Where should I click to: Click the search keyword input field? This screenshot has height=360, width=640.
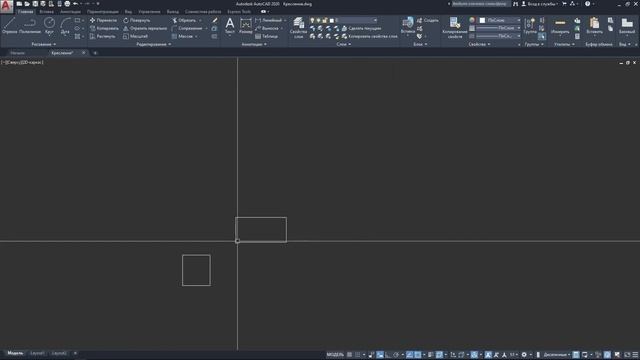point(480,4)
